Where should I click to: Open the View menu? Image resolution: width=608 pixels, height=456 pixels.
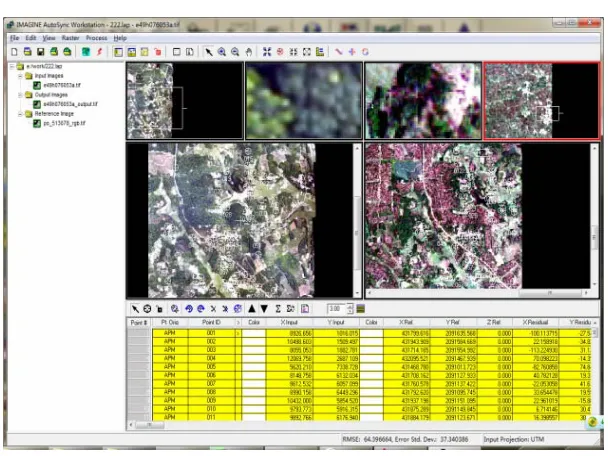click(x=49, y=38)
